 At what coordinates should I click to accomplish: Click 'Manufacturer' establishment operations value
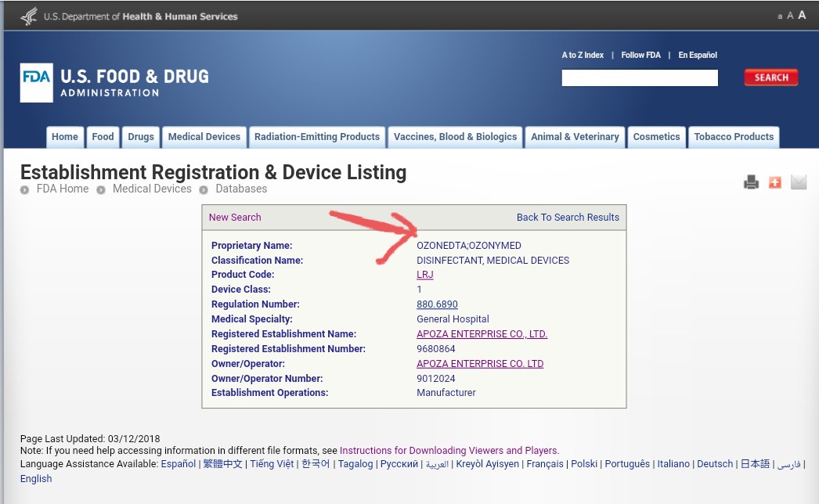click(446, 393)
